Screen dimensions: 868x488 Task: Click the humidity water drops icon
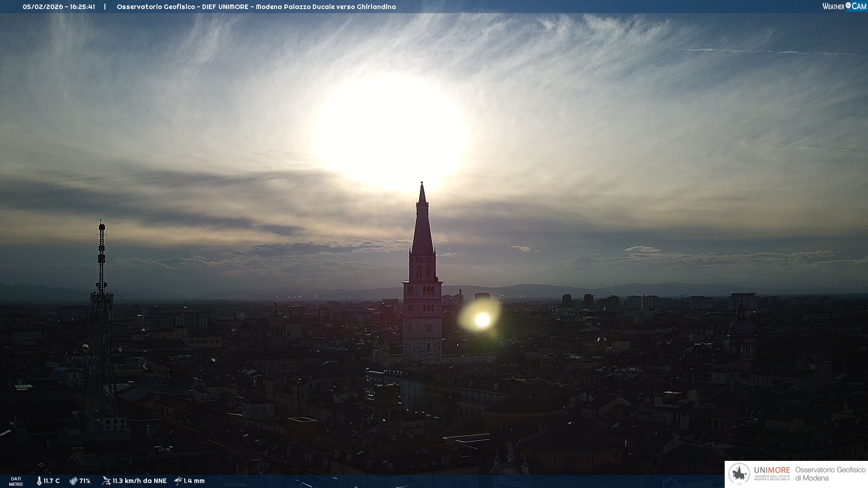click(x=73, y=481)
